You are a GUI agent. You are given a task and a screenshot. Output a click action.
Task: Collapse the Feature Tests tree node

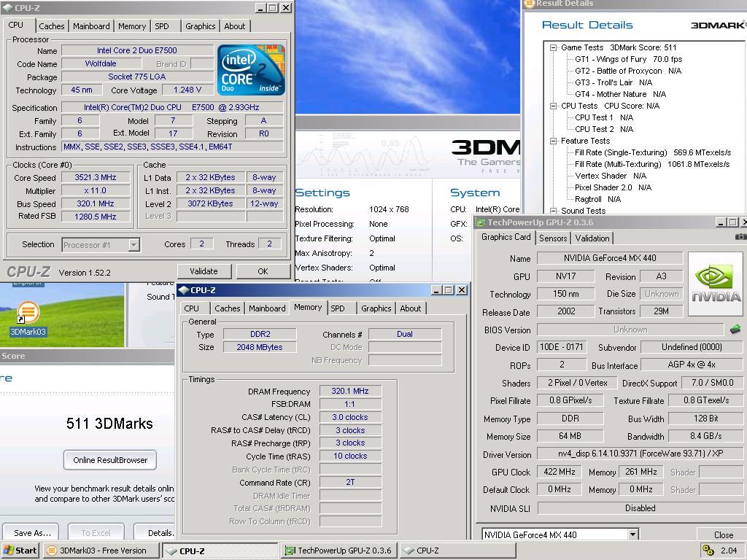[x=553, y=141]
